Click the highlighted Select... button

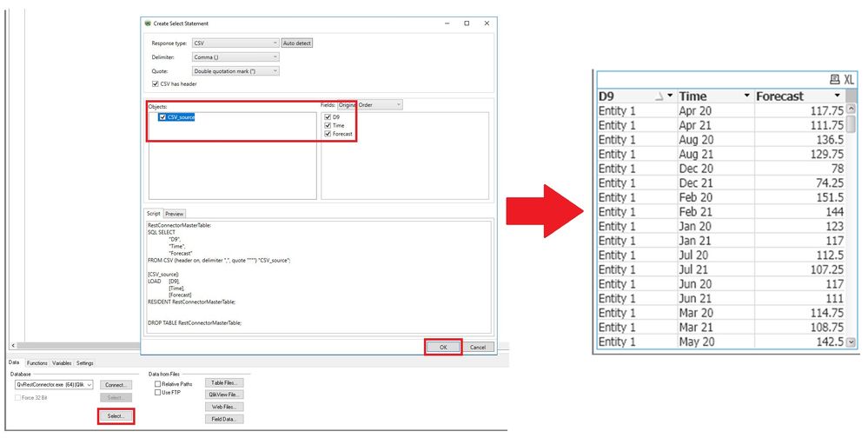(116, 416)
